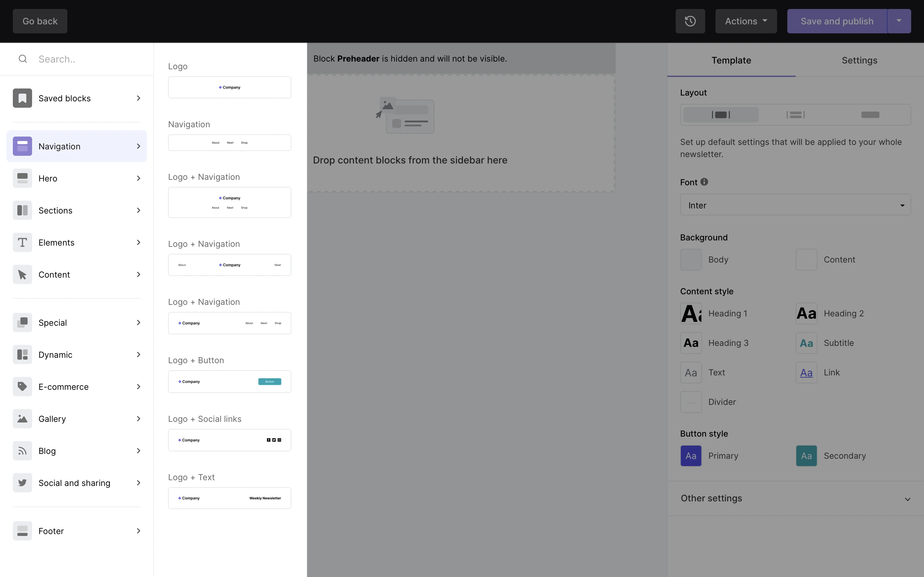Click the Social and sharing Twitter icon
The image size is (924, 577).
(x=22, y=483)
